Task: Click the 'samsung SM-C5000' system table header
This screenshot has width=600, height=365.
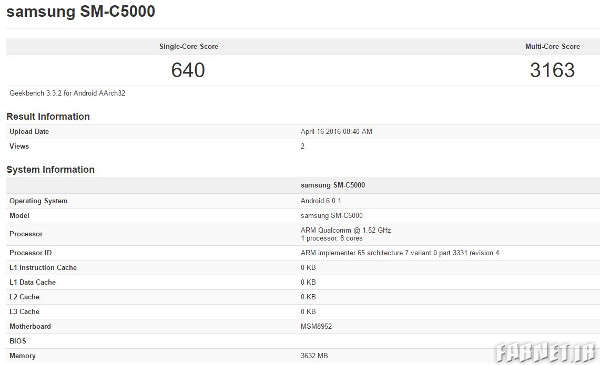Action: click(333, 185)
